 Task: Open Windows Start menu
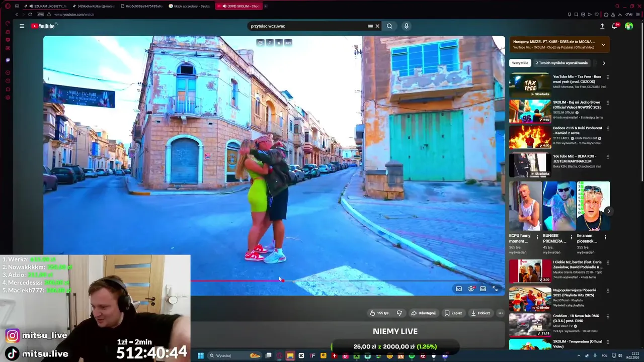tap(200, 355)
